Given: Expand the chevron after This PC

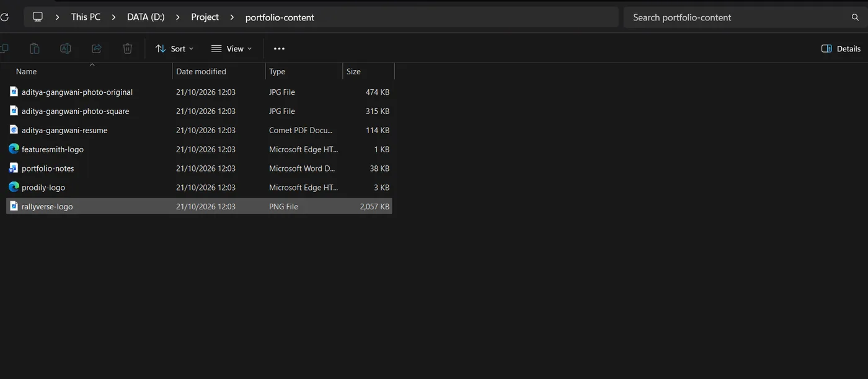Looking at the screenshot, I should click(x=113, y=17).
